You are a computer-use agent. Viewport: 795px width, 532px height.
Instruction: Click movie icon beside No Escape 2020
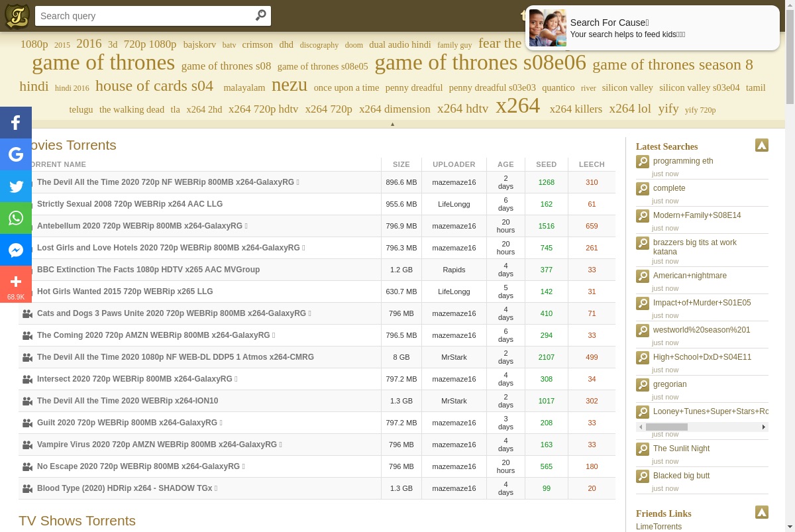point(27,466)
